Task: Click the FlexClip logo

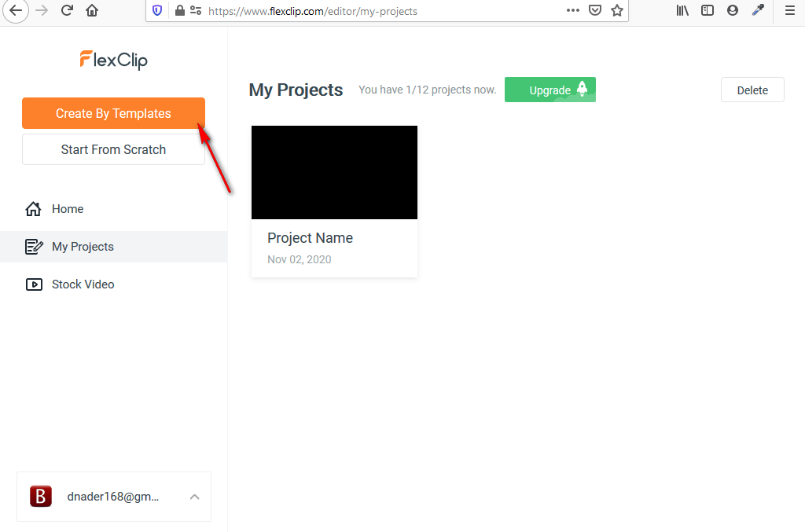Action: pos(113,60)
